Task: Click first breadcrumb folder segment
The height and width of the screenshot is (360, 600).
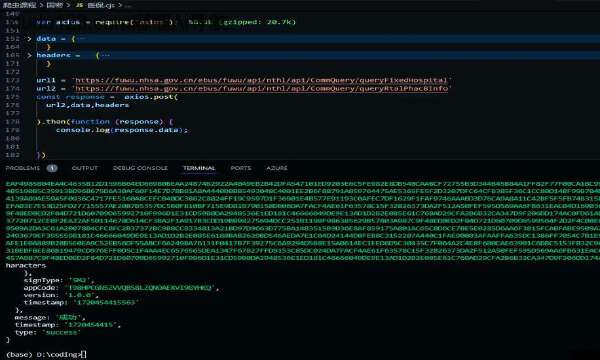Action: click(x=20, y=5)
